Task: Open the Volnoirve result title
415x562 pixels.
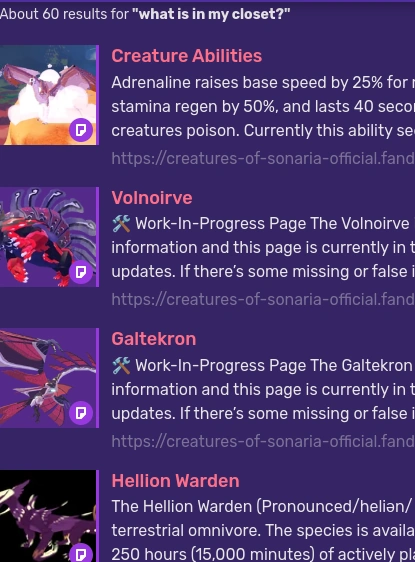Action: [x=152, y=198]
